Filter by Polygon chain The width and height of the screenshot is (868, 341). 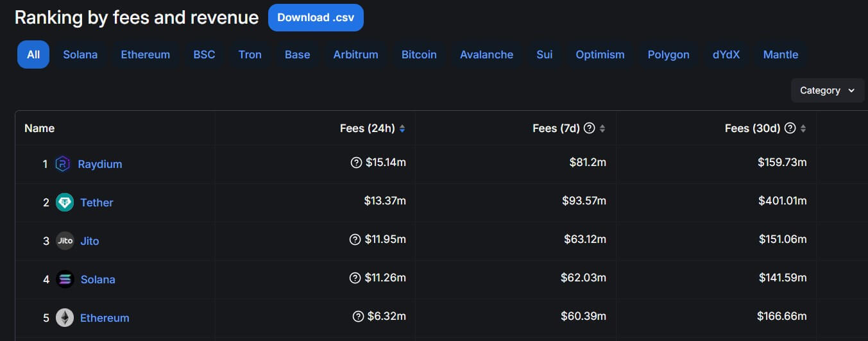click(668, 54)
